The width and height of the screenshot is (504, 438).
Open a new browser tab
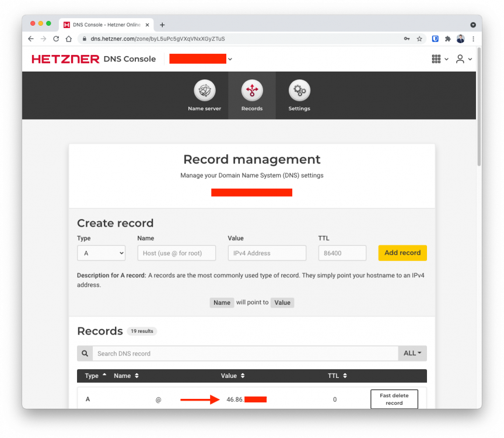(162, 25)
